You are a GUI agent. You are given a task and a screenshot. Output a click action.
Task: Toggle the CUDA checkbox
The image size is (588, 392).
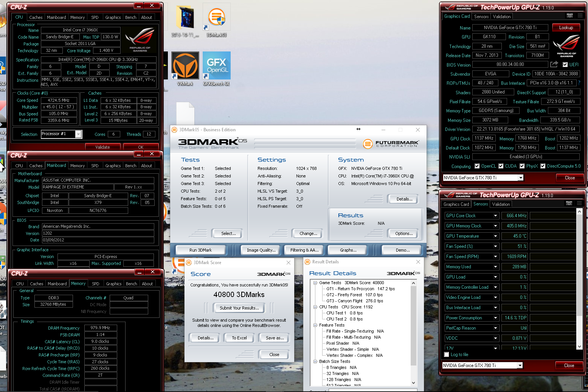coord(501,166)
